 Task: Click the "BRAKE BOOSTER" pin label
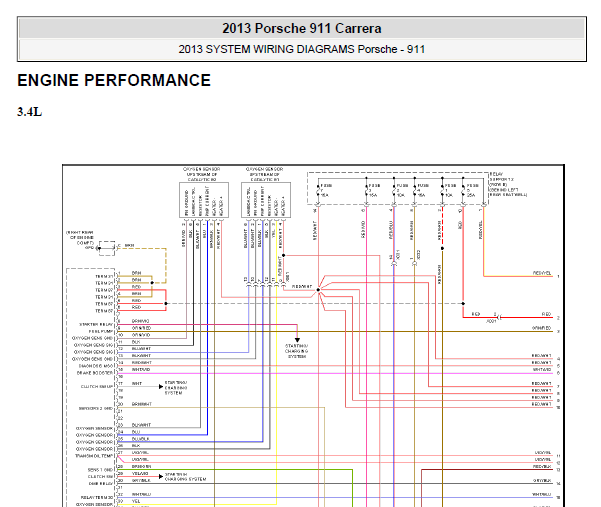(95, 372)
